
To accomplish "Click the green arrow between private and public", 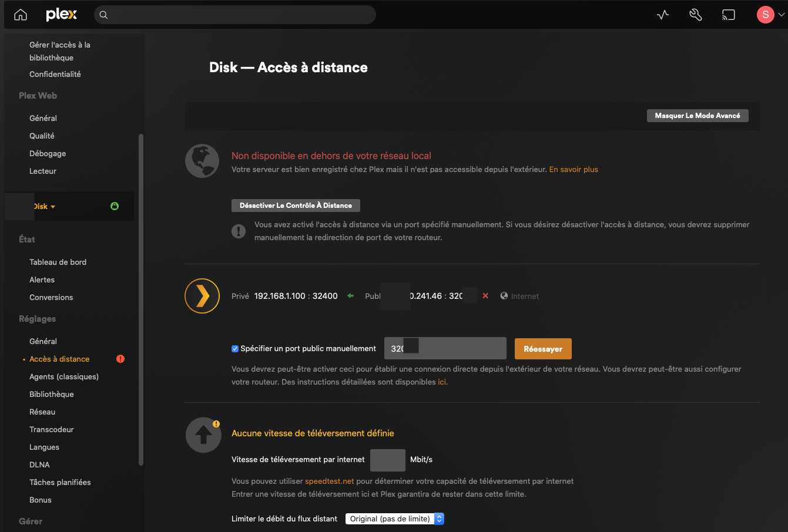I will click(x=351, y=296).
